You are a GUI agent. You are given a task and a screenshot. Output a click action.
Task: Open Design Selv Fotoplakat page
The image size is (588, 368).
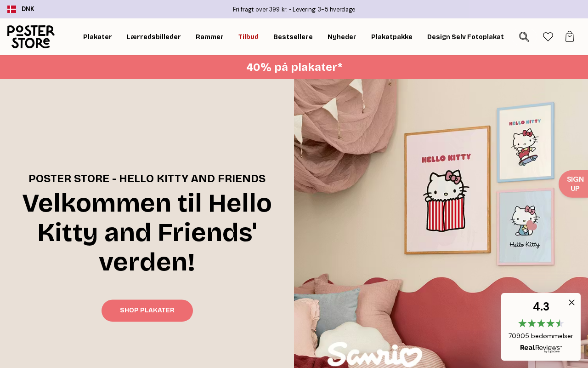point(465,37)
